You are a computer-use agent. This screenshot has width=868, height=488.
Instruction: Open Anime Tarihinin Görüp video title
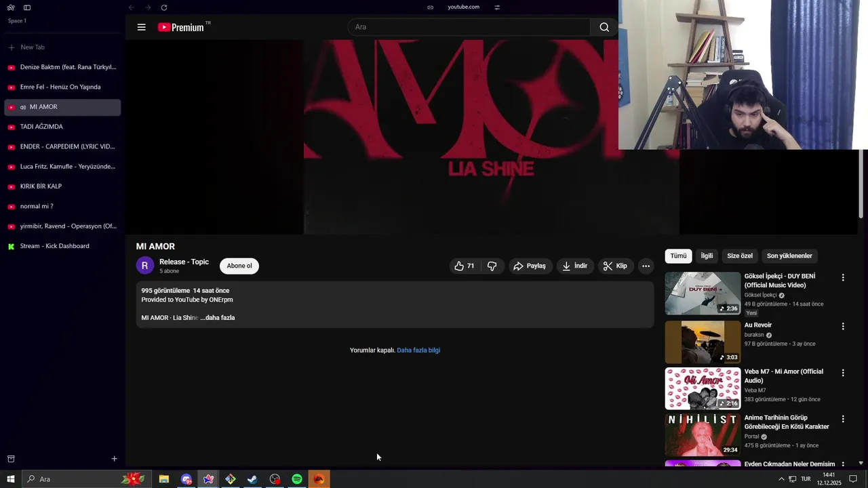[787, 422]
